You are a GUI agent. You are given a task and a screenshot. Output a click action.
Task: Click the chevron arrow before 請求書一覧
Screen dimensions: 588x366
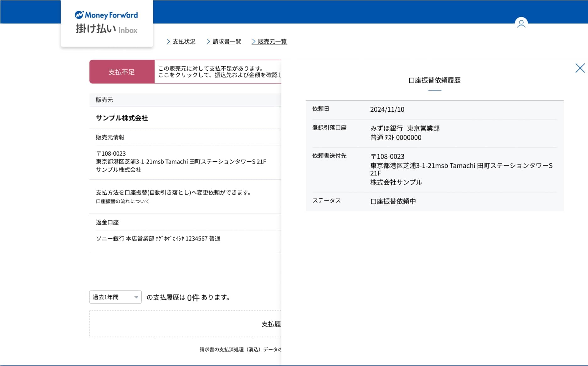point(208,41)
